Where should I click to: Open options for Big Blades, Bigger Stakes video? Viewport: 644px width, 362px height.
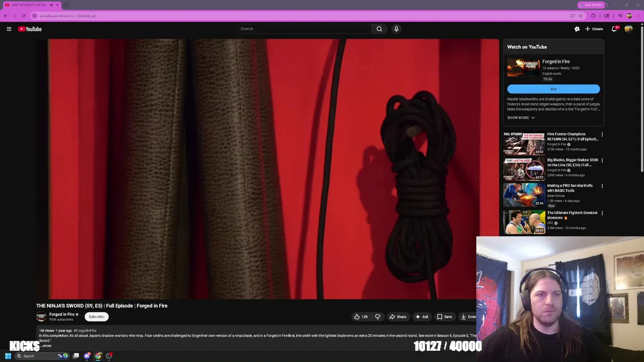(602, 160)
